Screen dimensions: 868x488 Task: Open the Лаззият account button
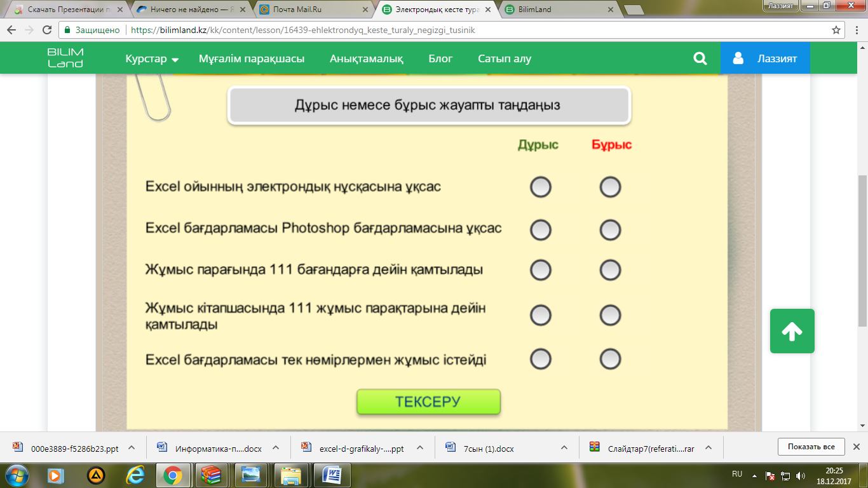click(765, 58)
